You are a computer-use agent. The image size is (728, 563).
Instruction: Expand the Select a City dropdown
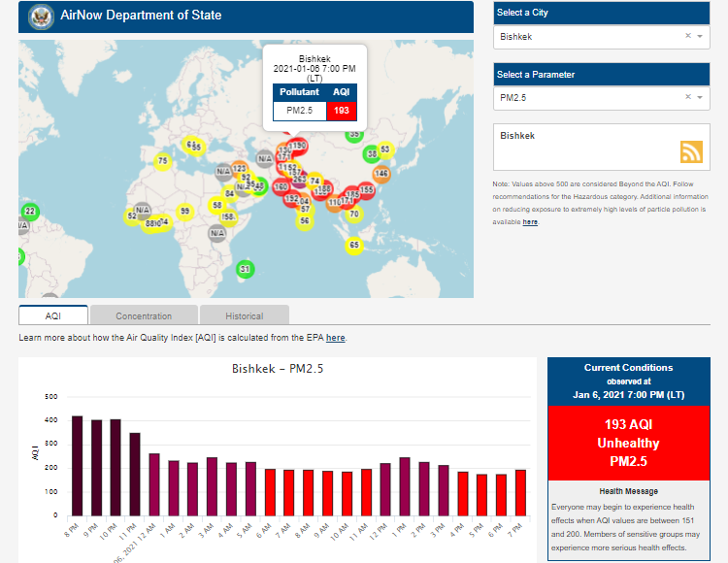(x=700, y=36)
